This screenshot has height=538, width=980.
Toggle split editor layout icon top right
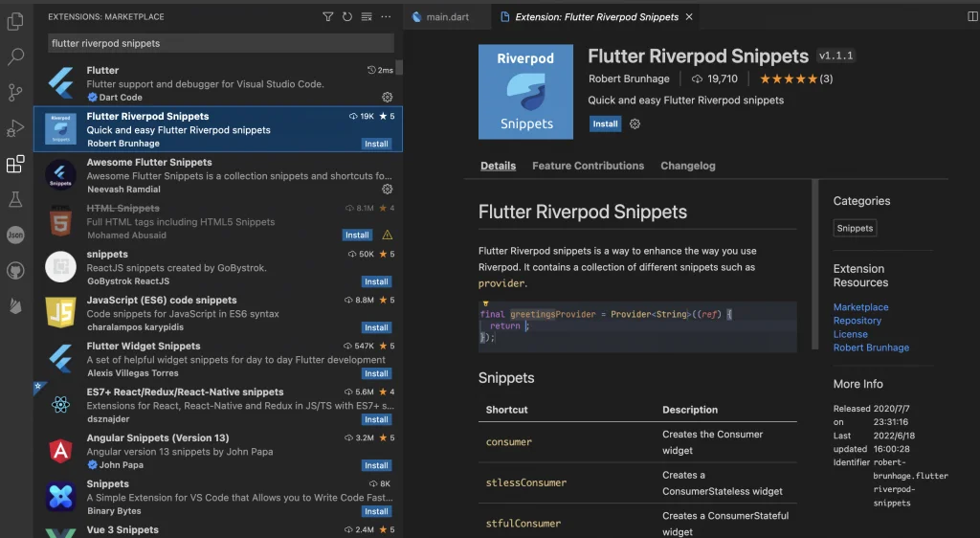click(x=972, y=17)
